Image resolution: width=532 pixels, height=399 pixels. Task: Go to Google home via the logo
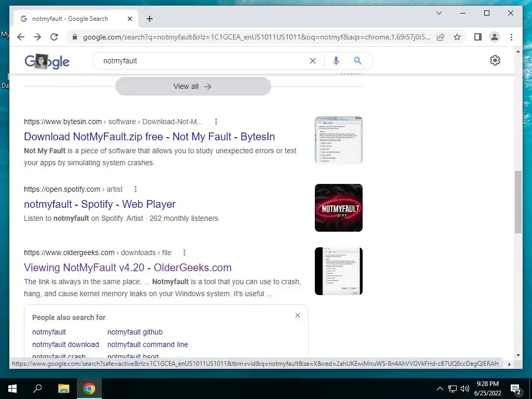(47, 61)
